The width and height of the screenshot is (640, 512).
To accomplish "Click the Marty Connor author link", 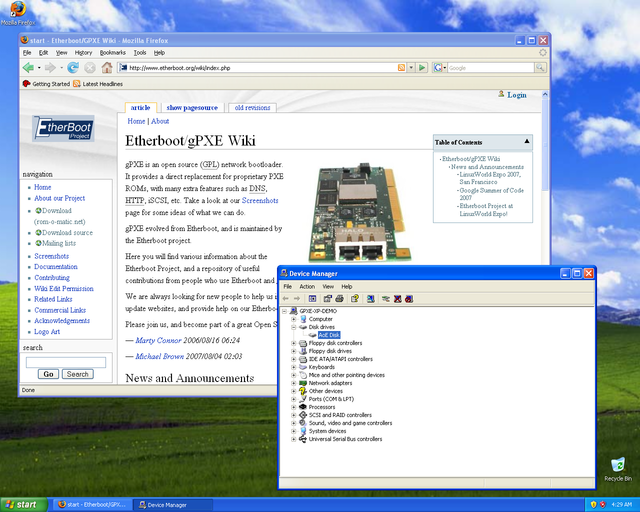I will click(x=158, y=340).
